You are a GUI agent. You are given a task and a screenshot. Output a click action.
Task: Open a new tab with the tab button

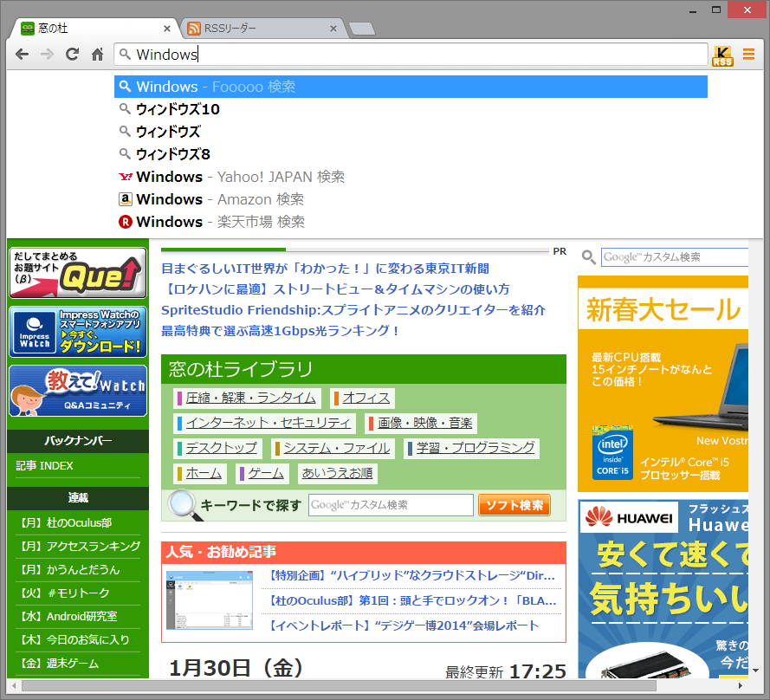(362, 29)
